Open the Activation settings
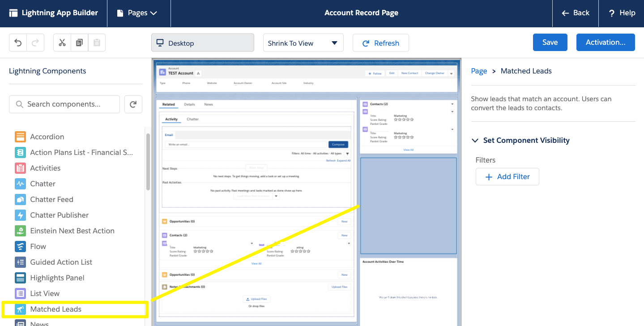The image size is (644, 326). pos(606,43)
